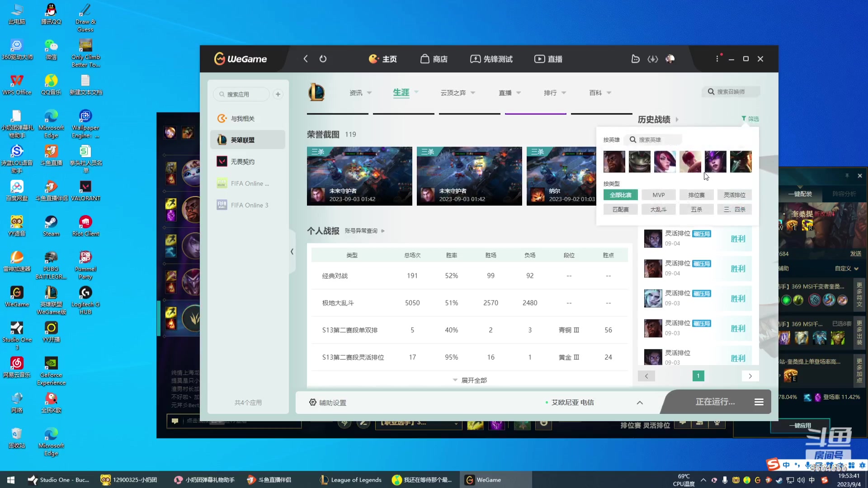Select the first hero portrait in filter
Screen dimensions: 868x488
[x=614, y=162]
